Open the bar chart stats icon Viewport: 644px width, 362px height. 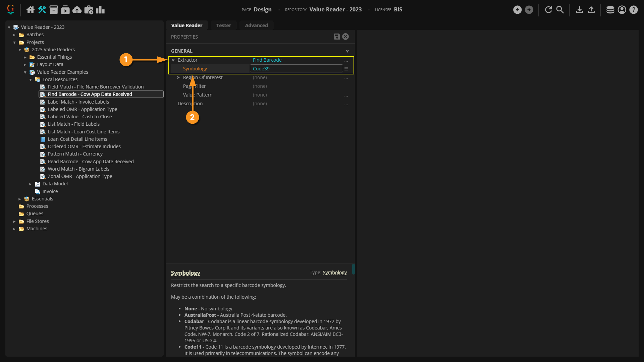click(x=100, y=10)
